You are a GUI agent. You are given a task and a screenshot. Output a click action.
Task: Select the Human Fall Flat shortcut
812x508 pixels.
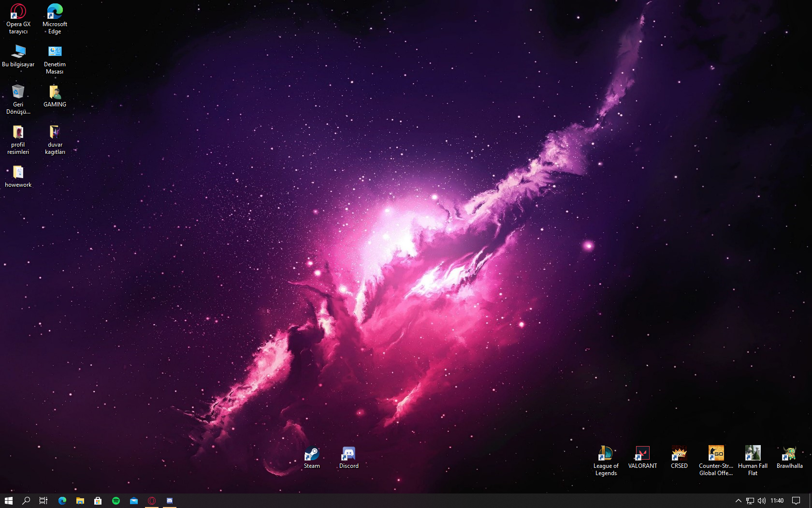click(753, 461)
